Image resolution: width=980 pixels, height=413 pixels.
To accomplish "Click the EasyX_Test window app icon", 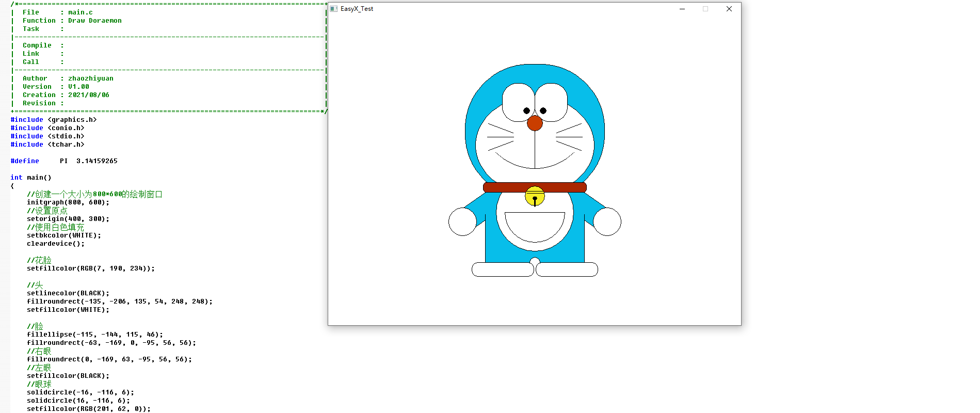I will coord(334,9).
